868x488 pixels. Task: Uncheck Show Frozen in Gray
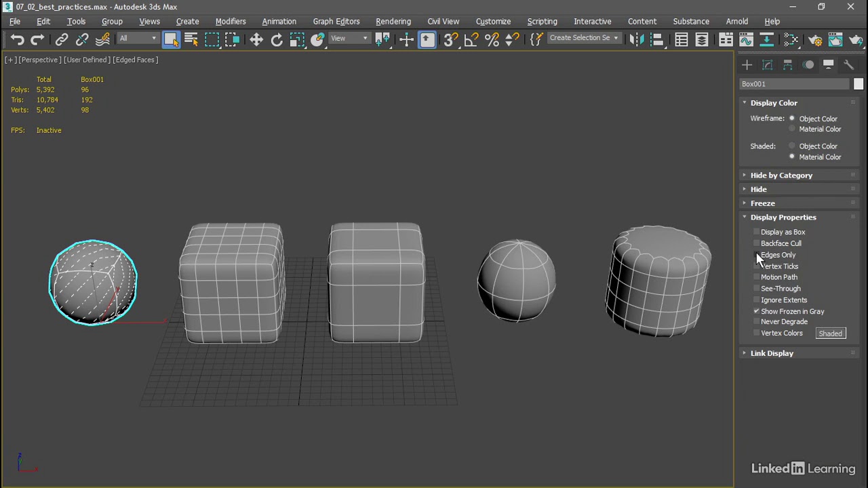[757, 311]
